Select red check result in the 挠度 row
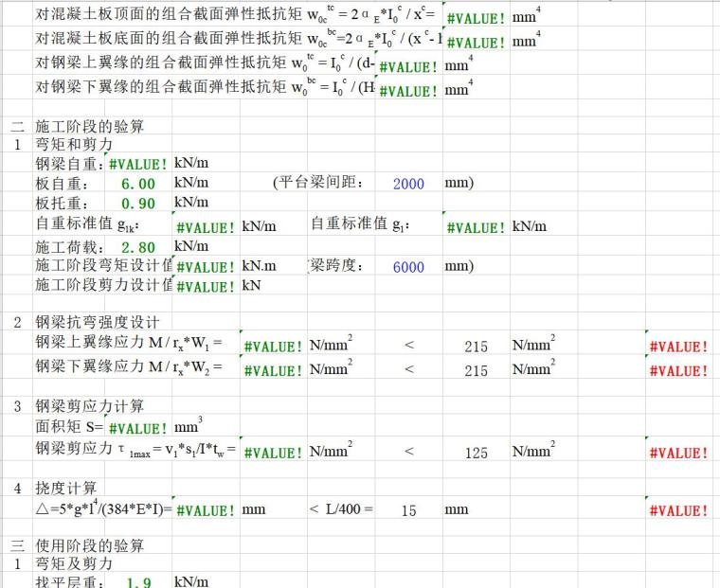Screen dimensions: 720x588 coord(678,511)
